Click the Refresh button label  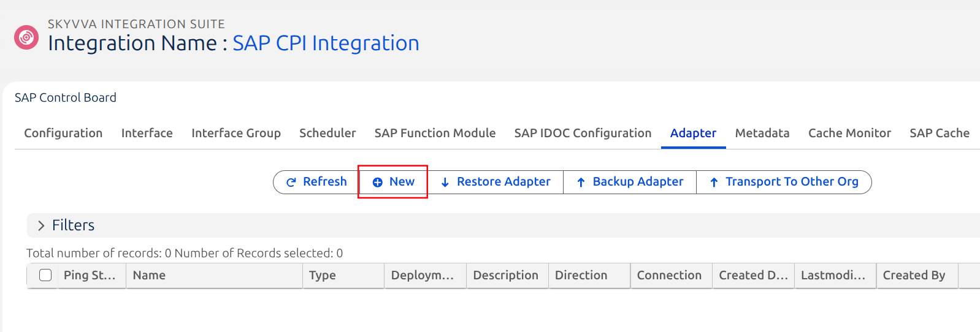pos(325,181)
